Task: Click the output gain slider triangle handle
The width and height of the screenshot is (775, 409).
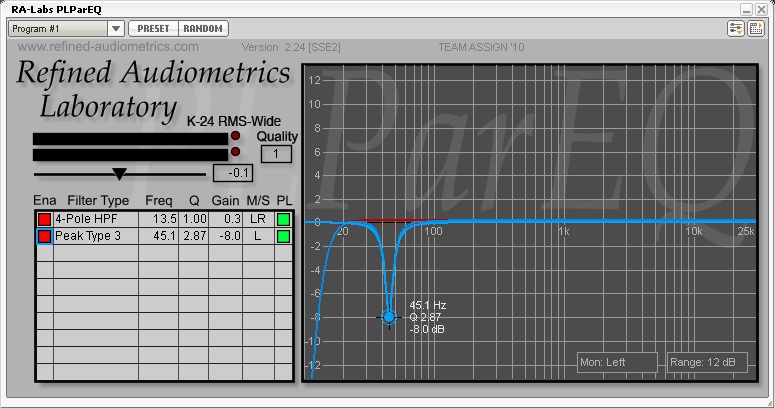Action: [119, 174]
